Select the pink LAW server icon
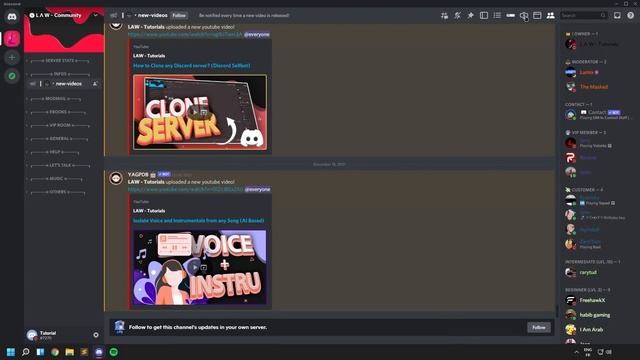Screen dimensions: 640x360 tap(12, 39)
